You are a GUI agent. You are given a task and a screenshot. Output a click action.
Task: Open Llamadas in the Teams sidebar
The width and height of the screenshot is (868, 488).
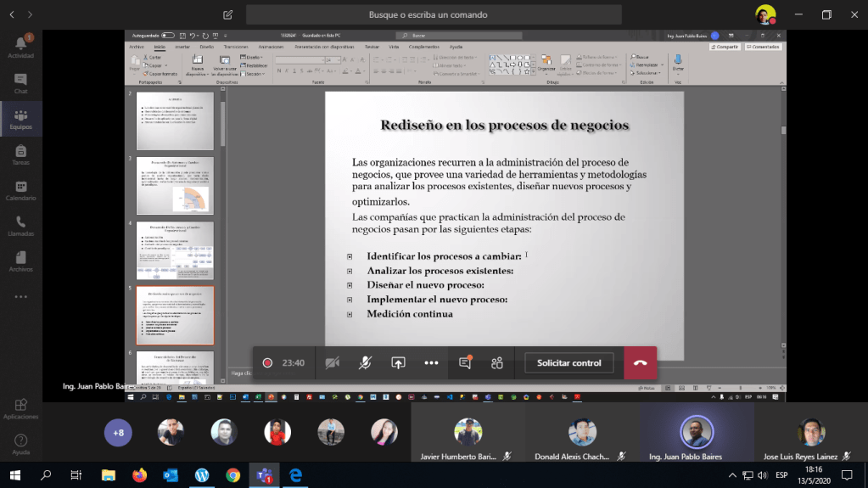click(20, 226)
